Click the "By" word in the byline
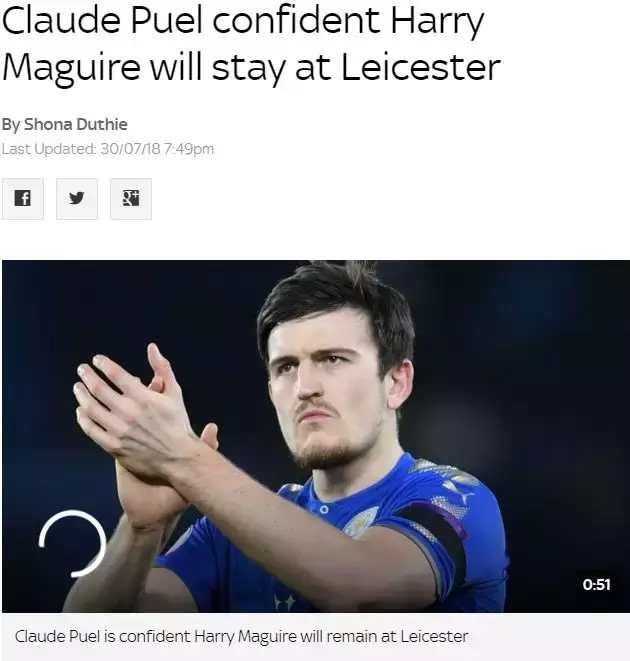The height and width of the screenshot is (661, 630). (11, 125)
